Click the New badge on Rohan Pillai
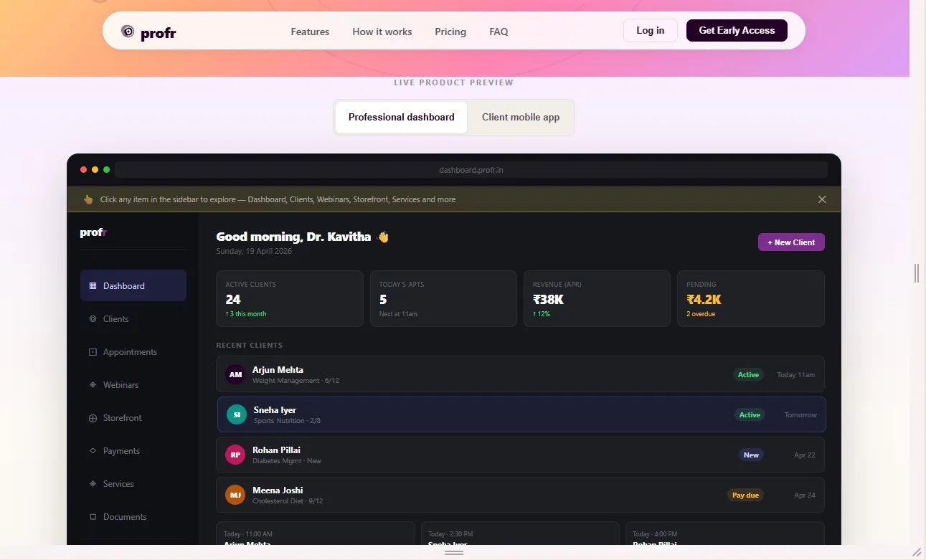This screenshot has width=926, height=560. [751, 455]
